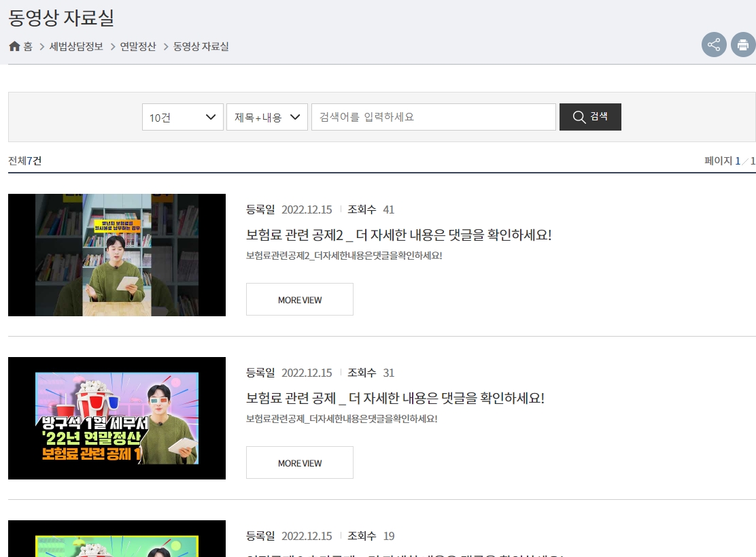The width and height of the screenshot is (756, 557).
Task: Click the first video thumbnail of the woman reading
Action: [x=116, y=254]
